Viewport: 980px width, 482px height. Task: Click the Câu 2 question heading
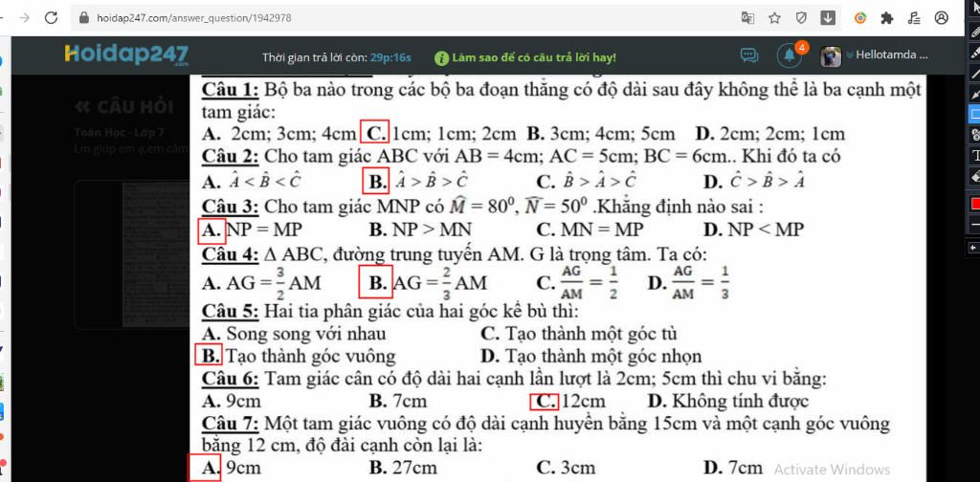pyautogui.click(x=231, y=156)
